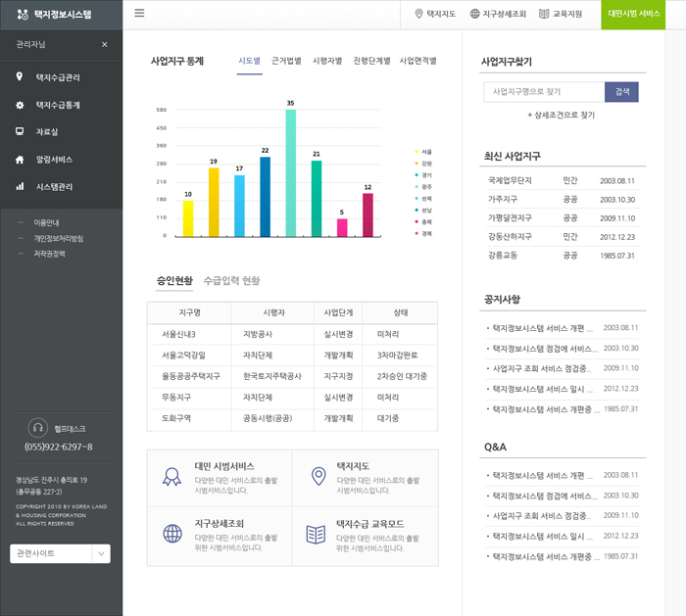The width and height of the screenshot is (686, 616).
Task: Focus the 사업지구명으로 찾기 search field
Action: [544, 92]
